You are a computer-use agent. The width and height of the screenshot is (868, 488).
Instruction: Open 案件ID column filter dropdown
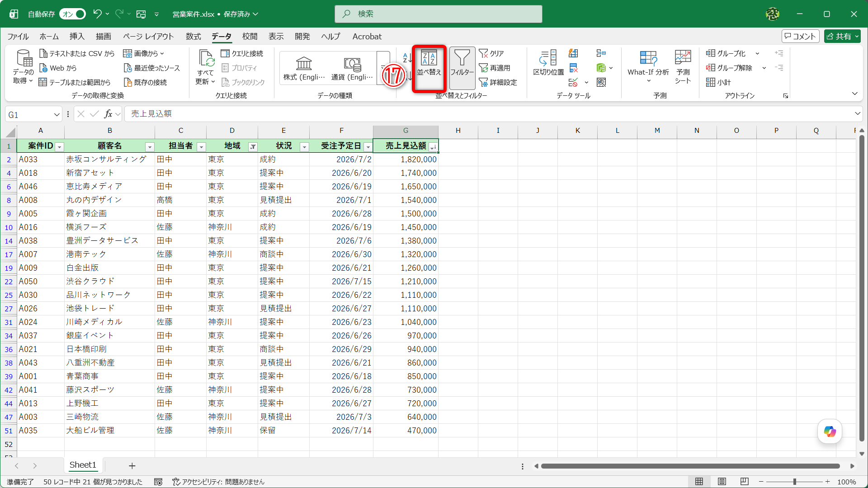click(x=59, y=147)
